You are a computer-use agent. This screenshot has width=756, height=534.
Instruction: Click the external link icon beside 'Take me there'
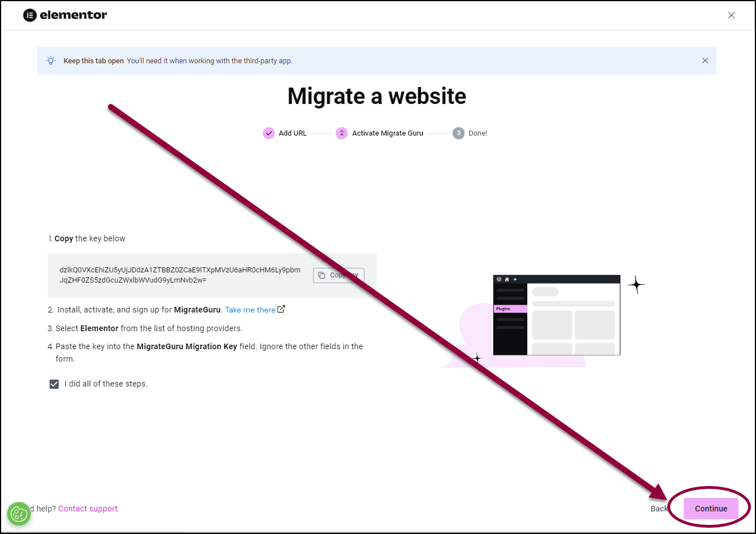tap(281, 309)
